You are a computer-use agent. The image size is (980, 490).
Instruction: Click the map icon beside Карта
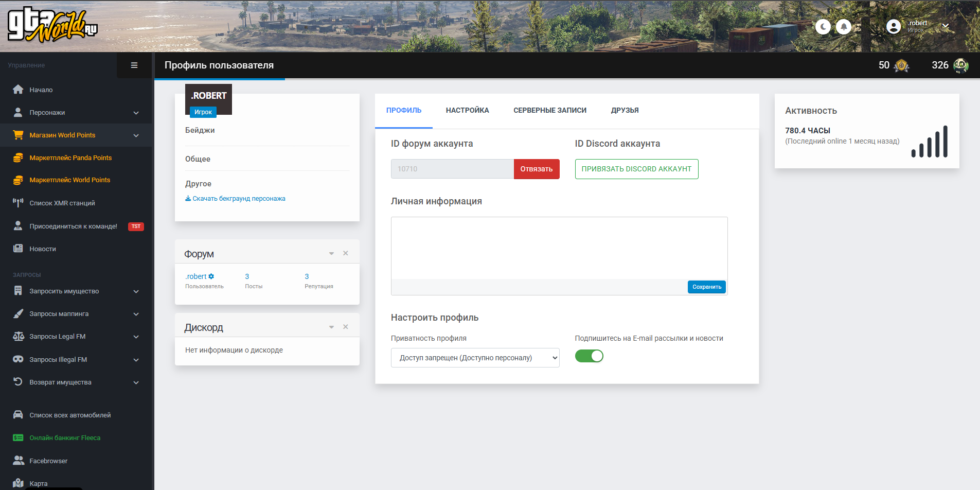pos(18,483)
